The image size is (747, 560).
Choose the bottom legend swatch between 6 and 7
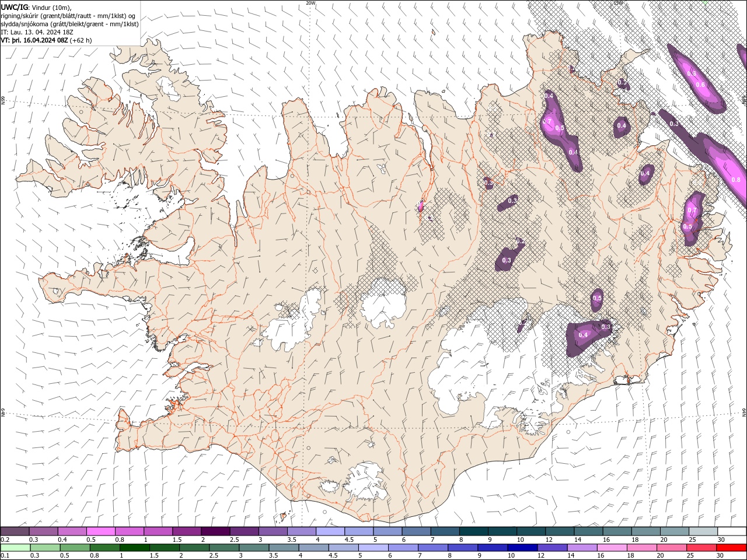click(x=403, y=548)
